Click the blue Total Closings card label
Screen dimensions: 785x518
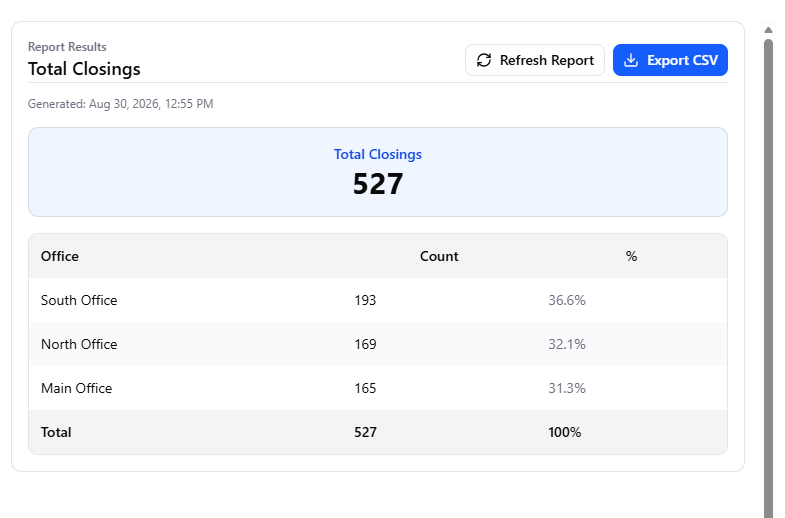click(x=378, y=154)
